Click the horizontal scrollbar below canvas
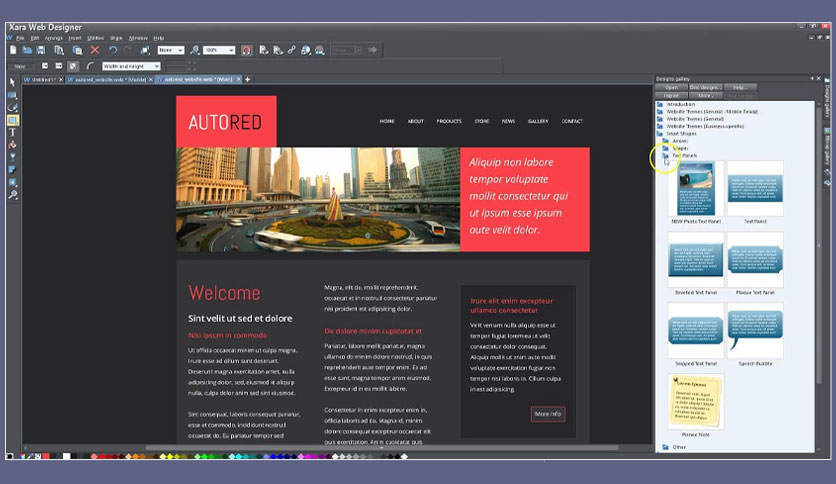 pos(381,448)
